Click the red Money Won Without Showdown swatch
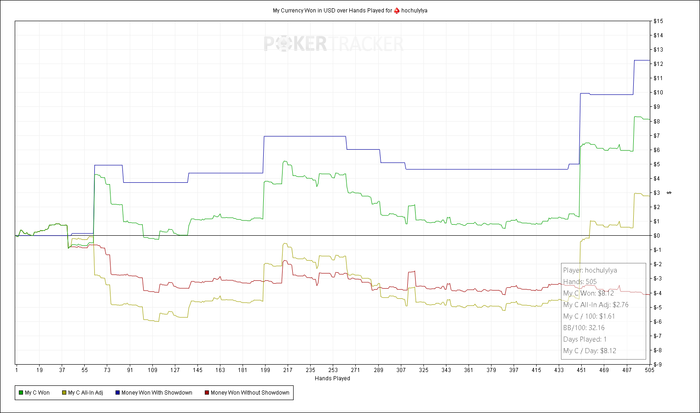Screen dimensions: 700x413 point(207,393)
